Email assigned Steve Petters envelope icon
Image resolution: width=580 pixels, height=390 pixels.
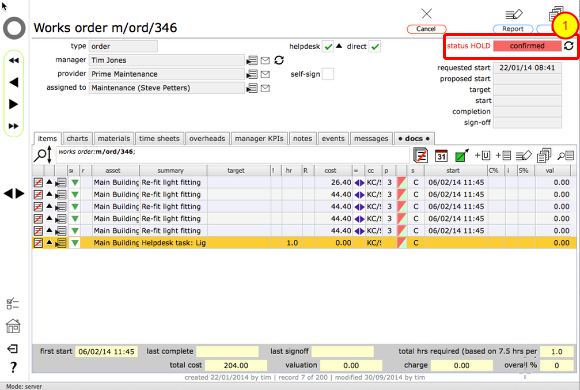coord(265,88)
